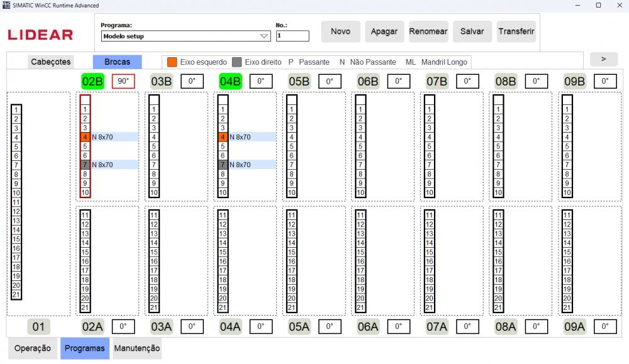Go to the next page with > button

pyautogui.click(x=604, y=59)
